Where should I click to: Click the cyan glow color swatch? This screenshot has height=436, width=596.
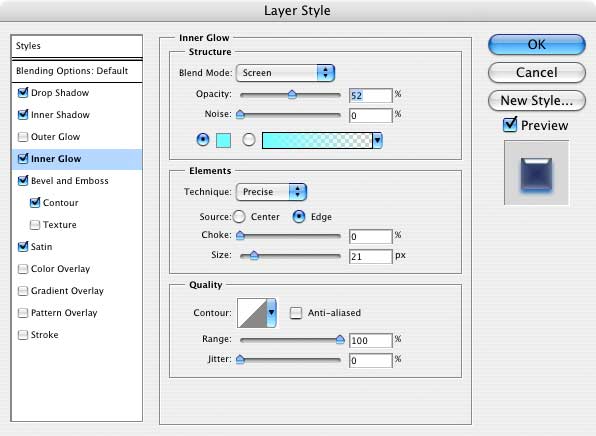224,141
